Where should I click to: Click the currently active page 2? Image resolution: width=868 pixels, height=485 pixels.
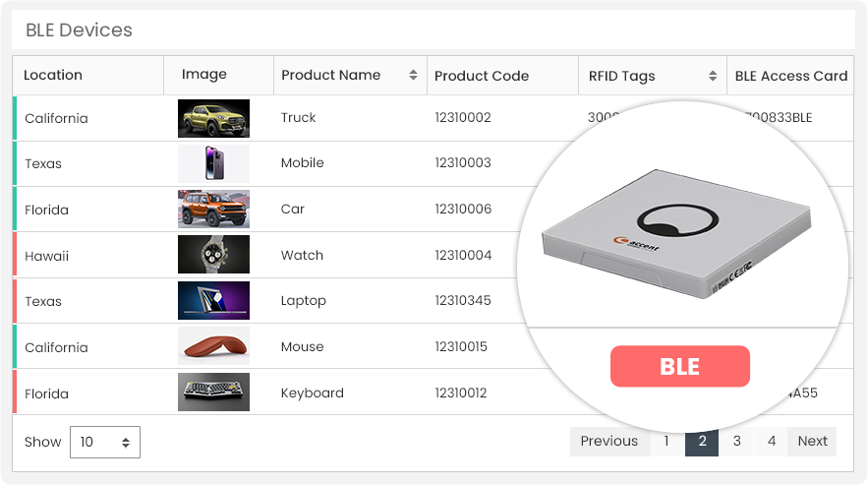(x=702, y=442)
